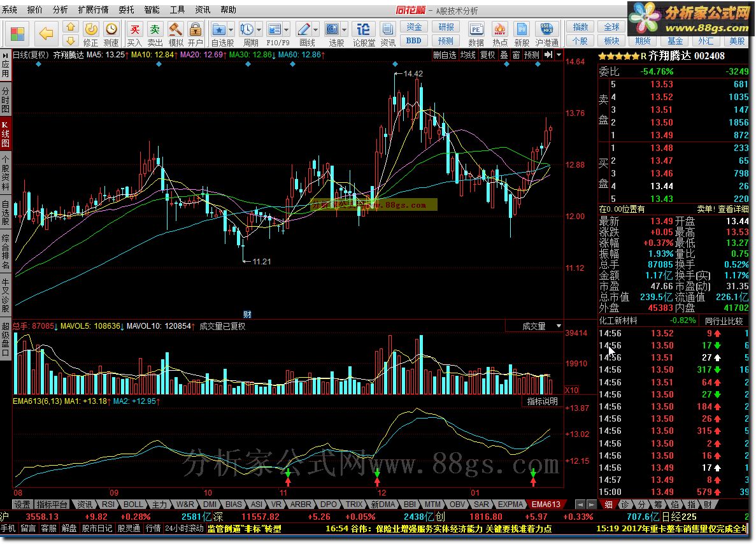Open chart header dropdown triangle at far right
Viewport: 756px width, 544px height.
559,55
